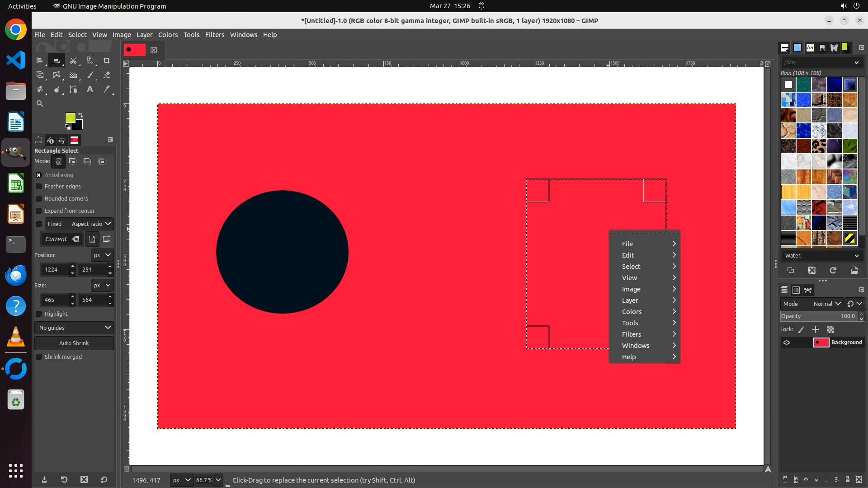
Task: Click the Paths tool icon
Action: tap(73, 89)
